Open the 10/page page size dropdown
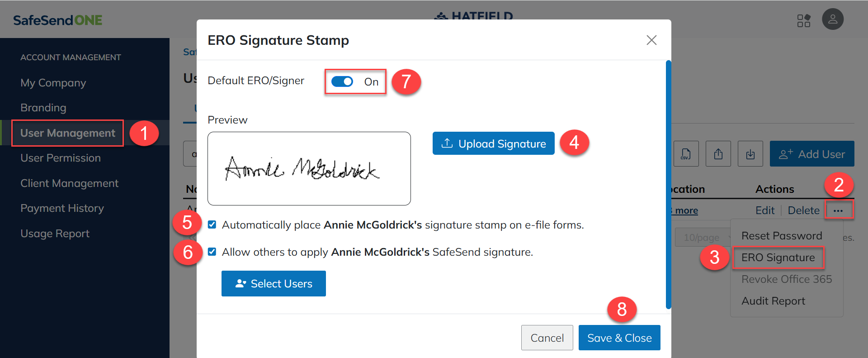This screenshot has width=868, height=358. click(702, 237)
